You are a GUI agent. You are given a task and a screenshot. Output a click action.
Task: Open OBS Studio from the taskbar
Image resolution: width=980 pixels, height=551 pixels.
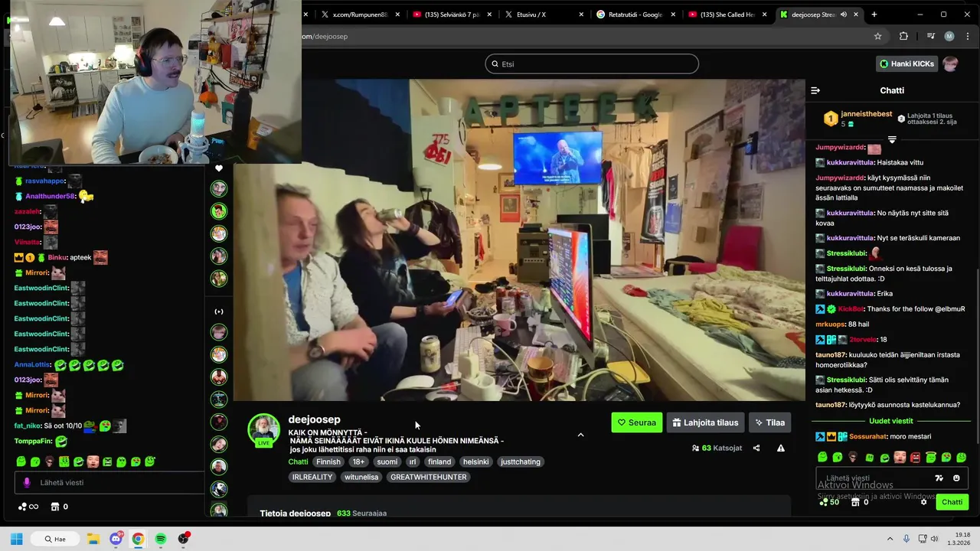(183, 539)
